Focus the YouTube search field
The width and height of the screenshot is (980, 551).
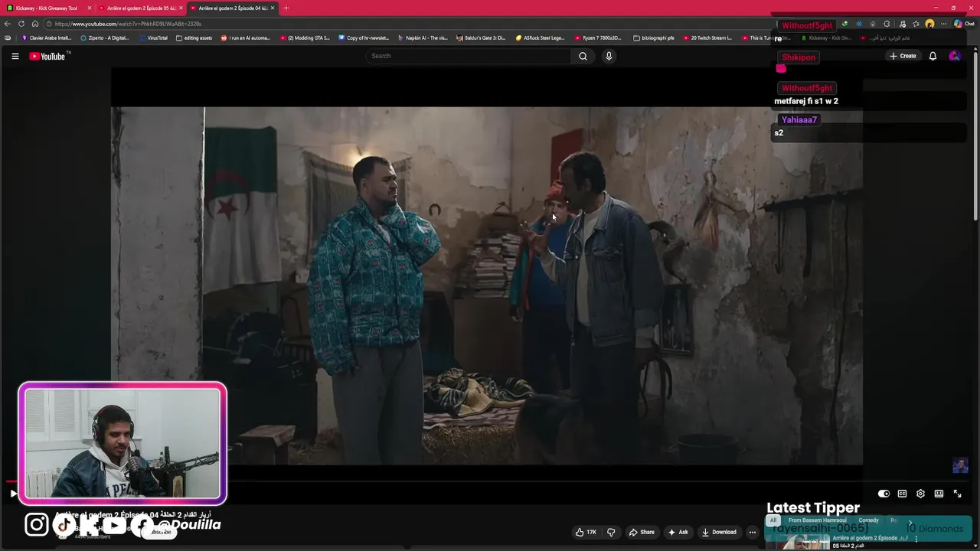(469, 56)
